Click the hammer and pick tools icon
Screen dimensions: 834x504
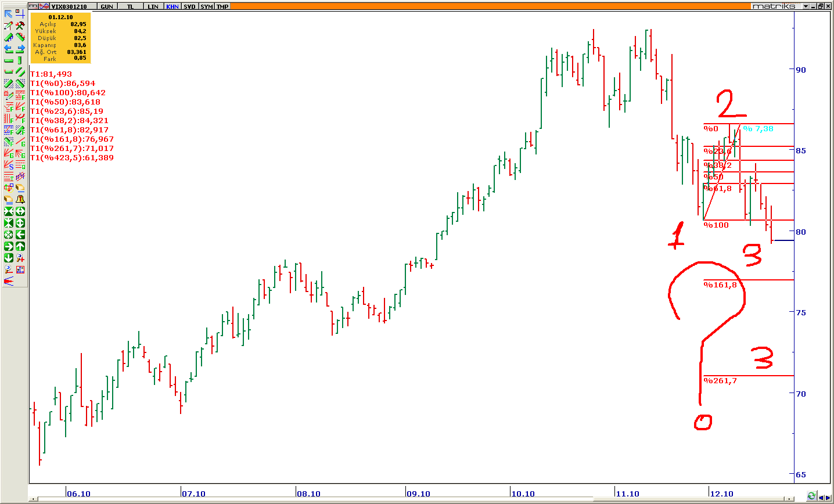[20, 26]
